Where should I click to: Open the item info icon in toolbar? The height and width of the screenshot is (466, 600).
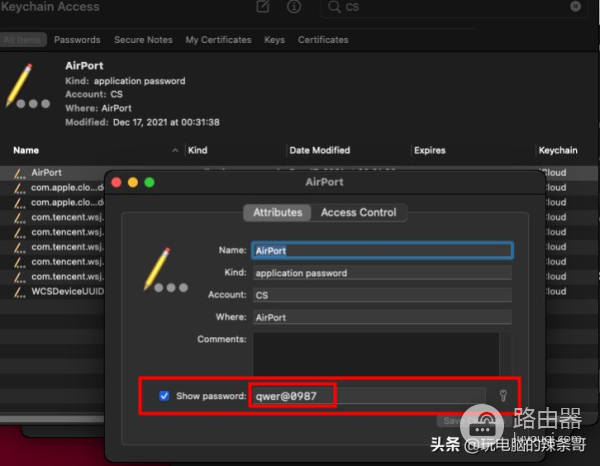293,7
